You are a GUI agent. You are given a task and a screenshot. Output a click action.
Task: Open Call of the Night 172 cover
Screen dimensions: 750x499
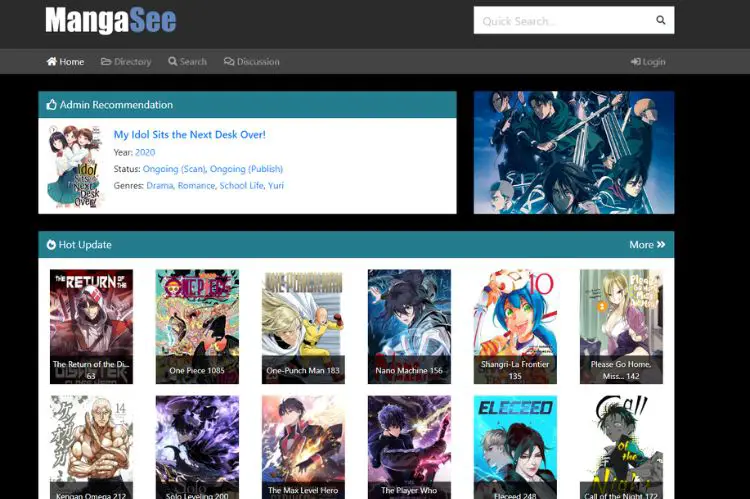pos(621,447)
